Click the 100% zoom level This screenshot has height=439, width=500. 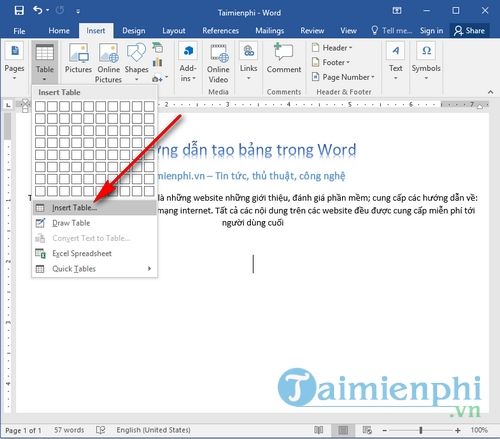pos(479,430)
